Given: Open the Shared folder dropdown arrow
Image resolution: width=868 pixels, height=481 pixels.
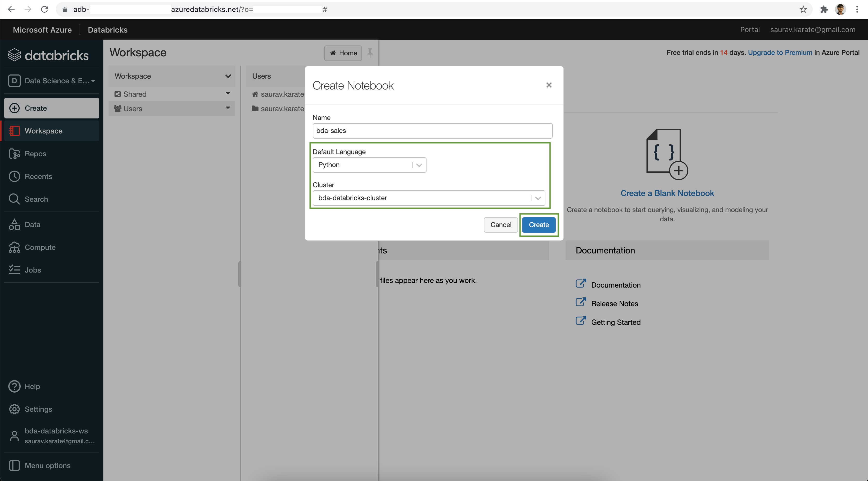Looking at the screenshot, I should [228, 93].
